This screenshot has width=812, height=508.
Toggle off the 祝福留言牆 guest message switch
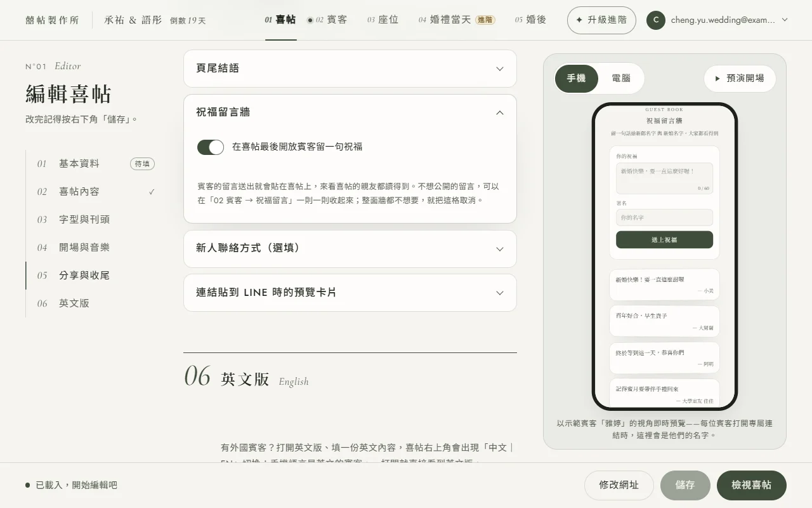[211, 147]
